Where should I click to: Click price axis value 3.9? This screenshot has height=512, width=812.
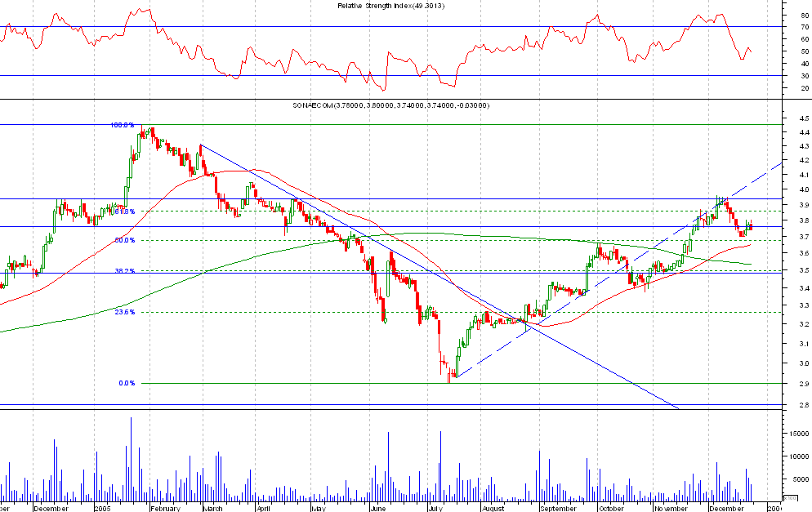[804, 205]
